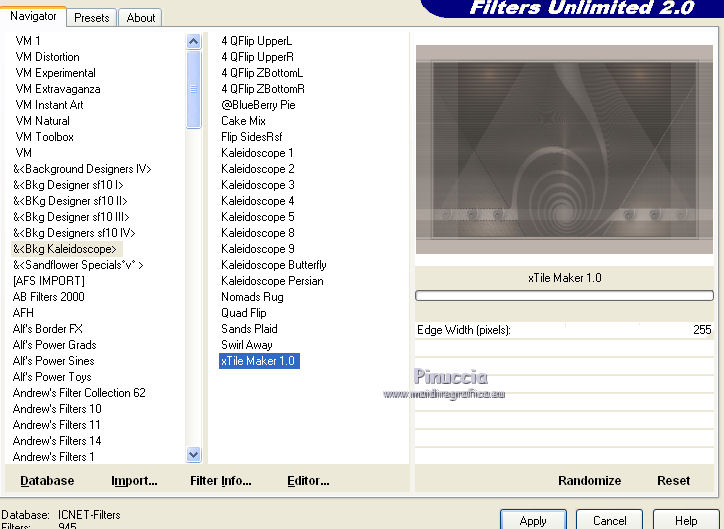Click the Randomize button

tap(589, 481)
